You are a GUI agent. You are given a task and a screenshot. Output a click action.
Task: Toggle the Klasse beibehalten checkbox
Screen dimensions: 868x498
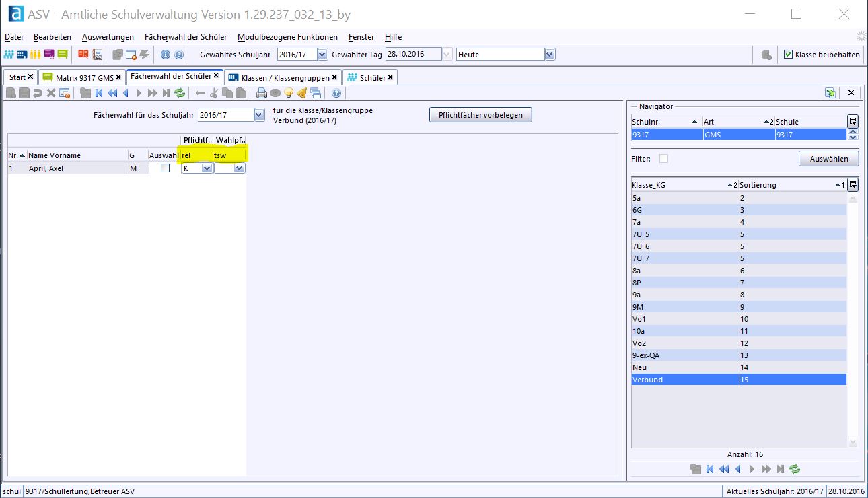789,55
